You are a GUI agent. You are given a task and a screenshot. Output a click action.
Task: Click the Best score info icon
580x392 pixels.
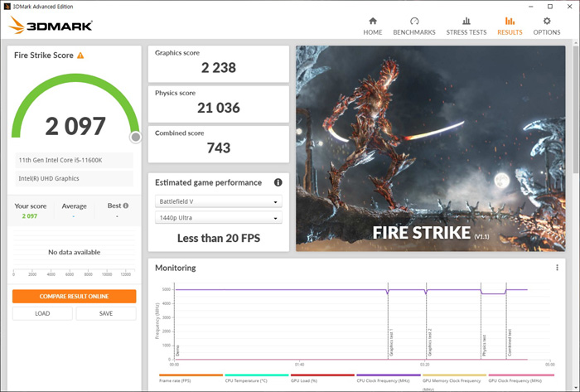126,206
